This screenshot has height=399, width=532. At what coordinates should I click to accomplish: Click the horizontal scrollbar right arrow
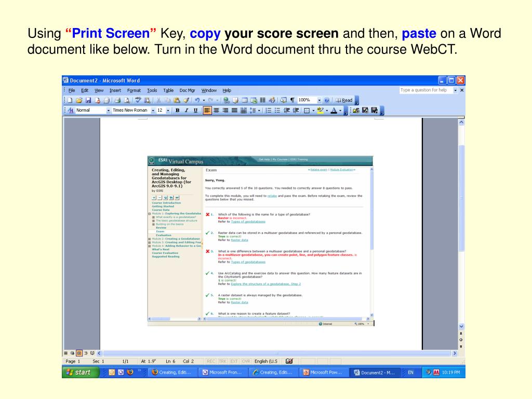pyautogui.click(x=455, y=353)
